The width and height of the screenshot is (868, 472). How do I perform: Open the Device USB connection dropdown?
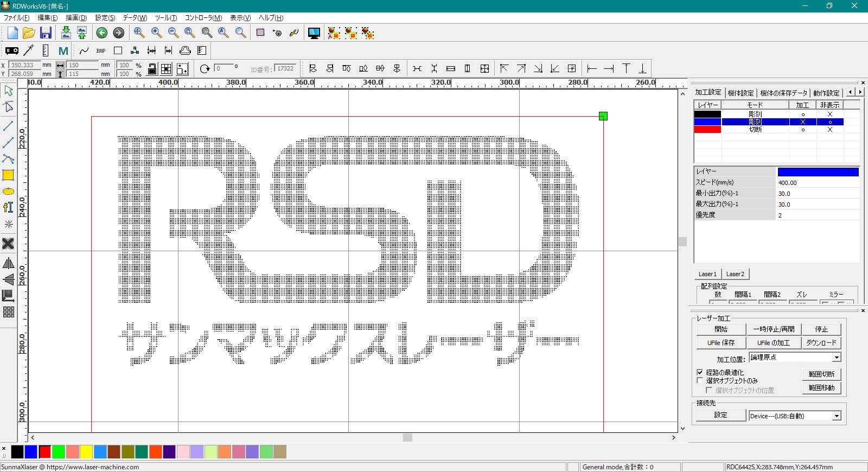pos(837,416)
